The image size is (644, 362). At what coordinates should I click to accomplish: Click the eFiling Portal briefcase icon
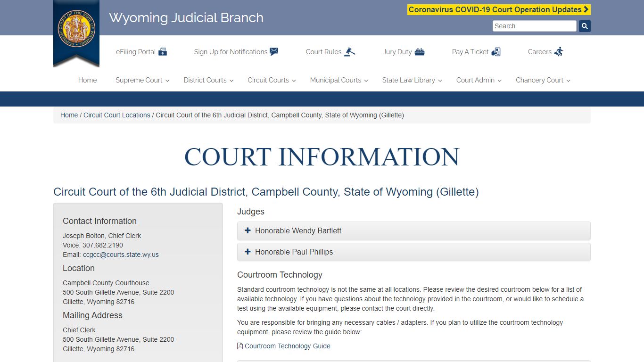click(163, 52)
